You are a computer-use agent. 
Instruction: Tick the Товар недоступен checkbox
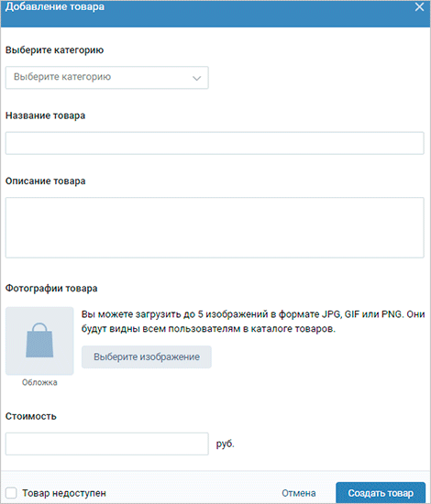[x=11, y=493]
